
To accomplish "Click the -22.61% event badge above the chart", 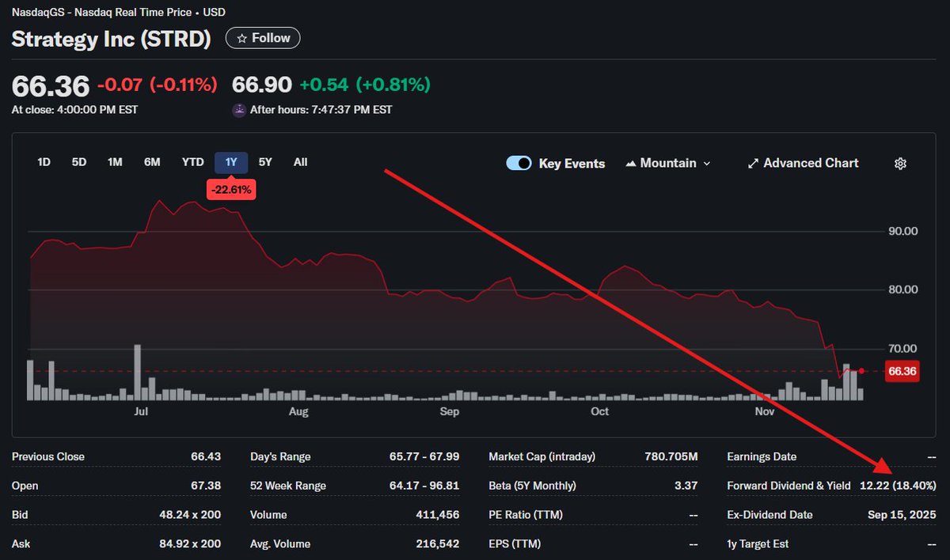I will pyautogui.click(x=230, y=189).
